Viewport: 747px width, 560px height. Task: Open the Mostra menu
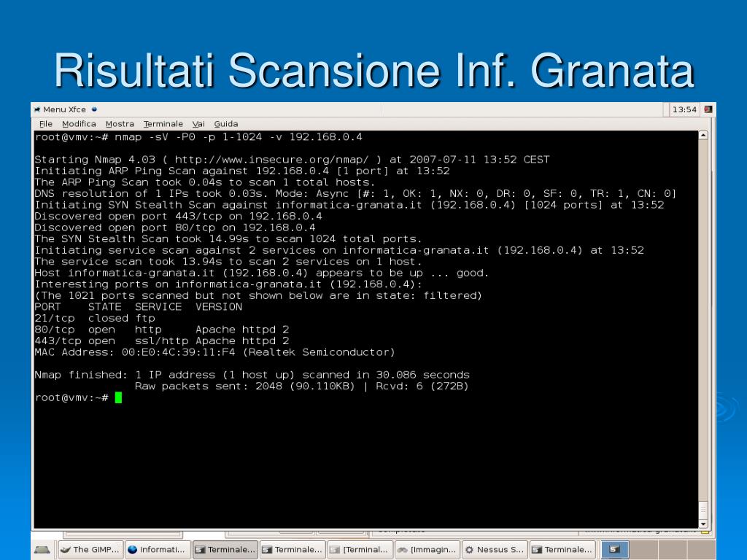[x=120, y=124]
